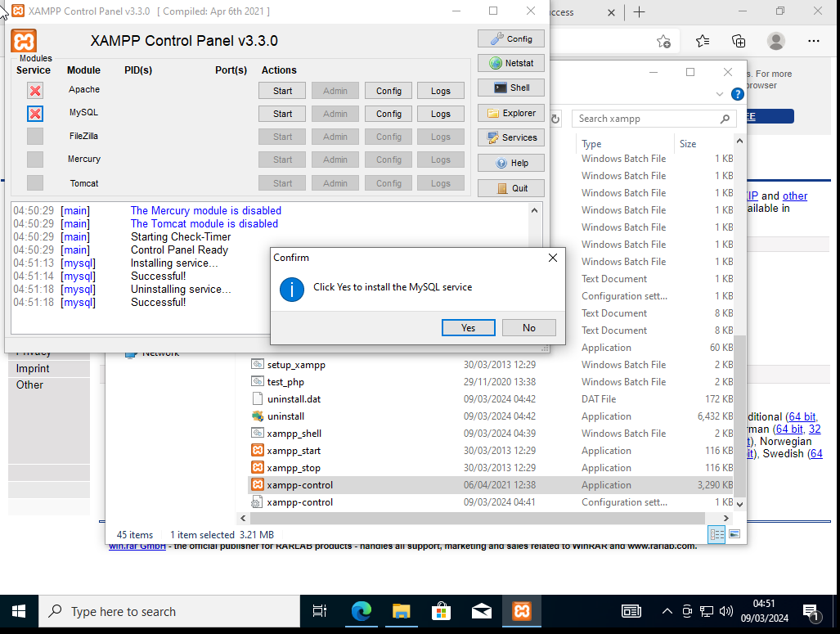Confirm Yes to install MySQL service
Image resolution: width=840 pixels, height=634 pixels.
tap(468, 327)
